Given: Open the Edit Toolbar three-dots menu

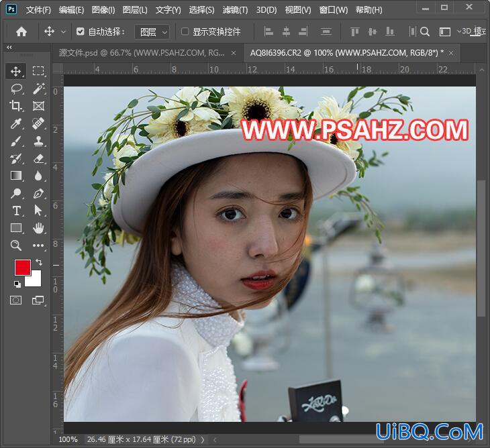Looking at the screenshot, I should tap(38, 245).
